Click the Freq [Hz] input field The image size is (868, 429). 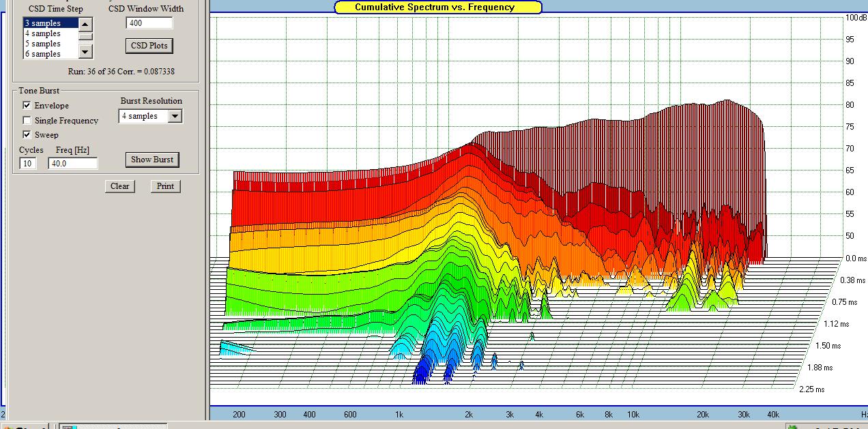(73, 164)
